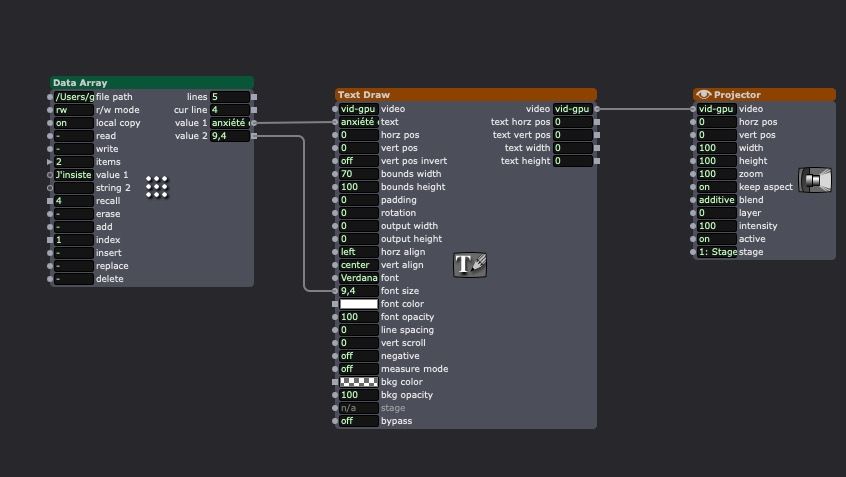
Task: Toggle the Projector keep aspect value
Action: tap(716, 187)
